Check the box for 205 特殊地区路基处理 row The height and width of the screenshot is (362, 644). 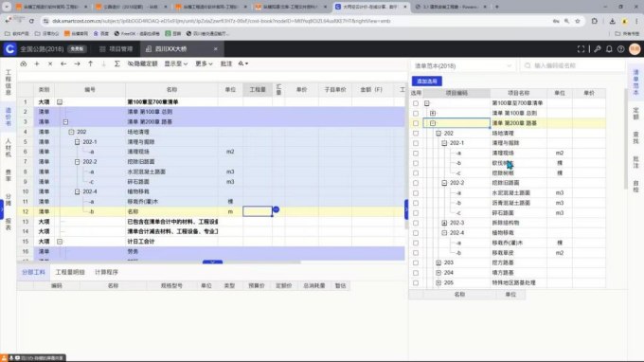(416, 282)
